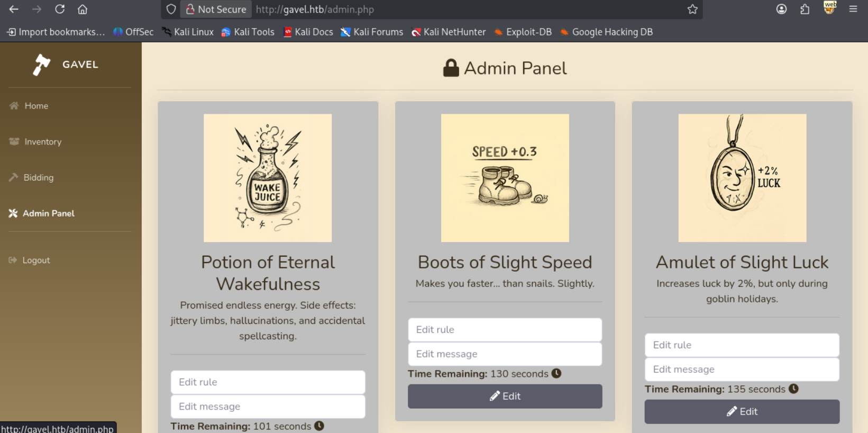868x433 pixels.
Task: Open the Kali Tools bookmark
Action: click(248, 32)
